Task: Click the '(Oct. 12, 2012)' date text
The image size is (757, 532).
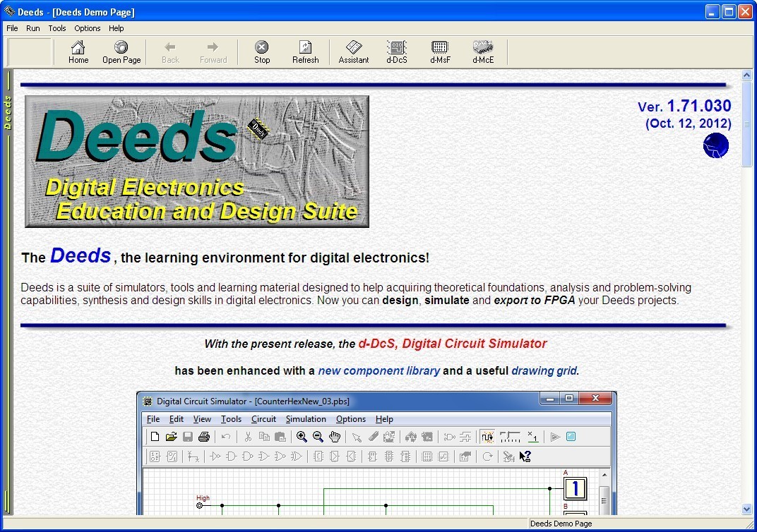Action: 688,123
